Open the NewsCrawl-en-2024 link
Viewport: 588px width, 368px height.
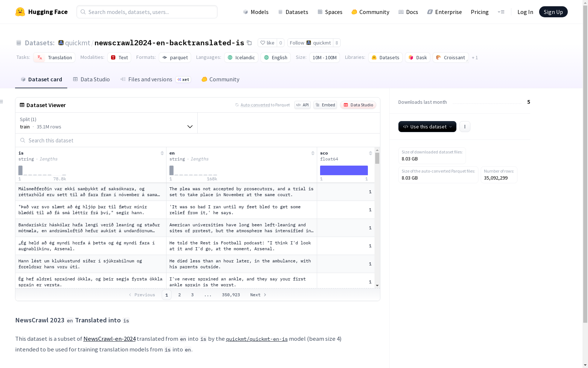(x=110, y=339)
